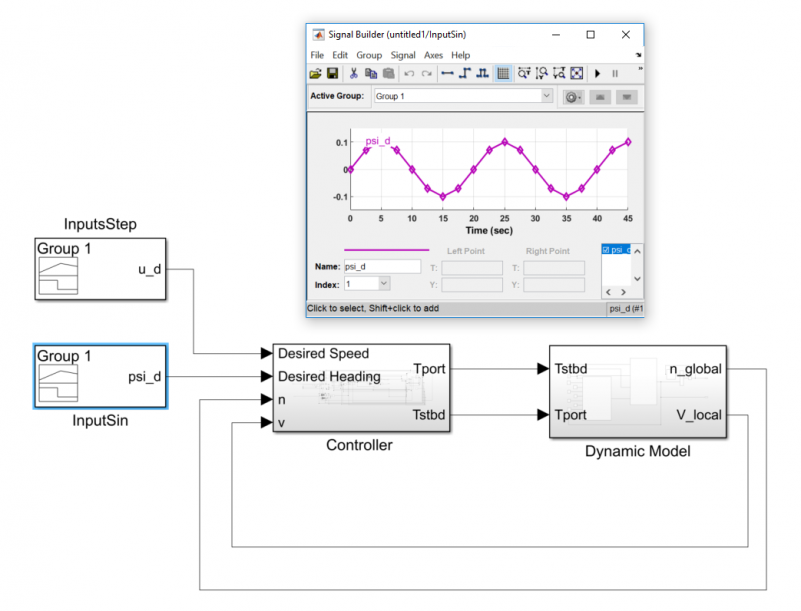Click the Copy icon in toolbar
801x611 pixels.
pos(370,73)
